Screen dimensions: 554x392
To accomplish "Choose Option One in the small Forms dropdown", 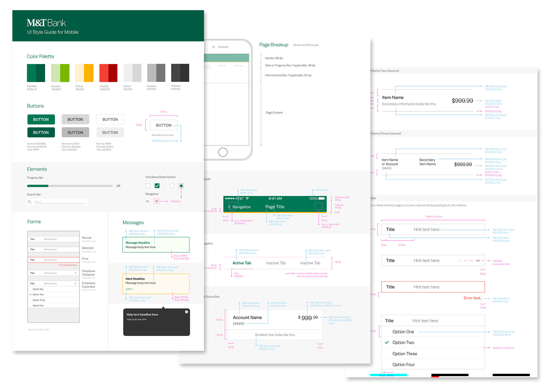I will (x=38, y=289).
